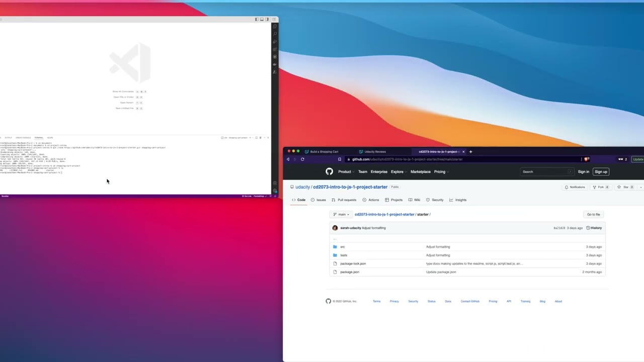Open Manage gear in VS Code activity bar
The image size is (644, 362).
[x=275, y=191]
